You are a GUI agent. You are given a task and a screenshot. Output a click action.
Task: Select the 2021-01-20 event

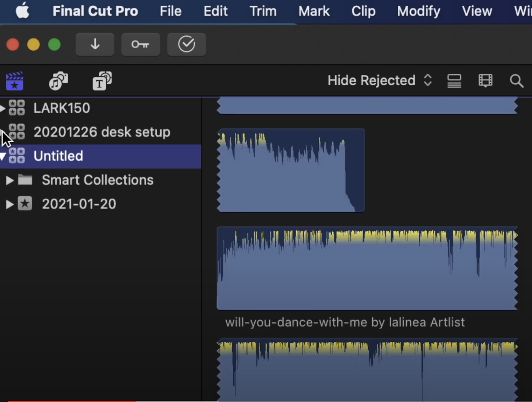click(x=79, y=204)
